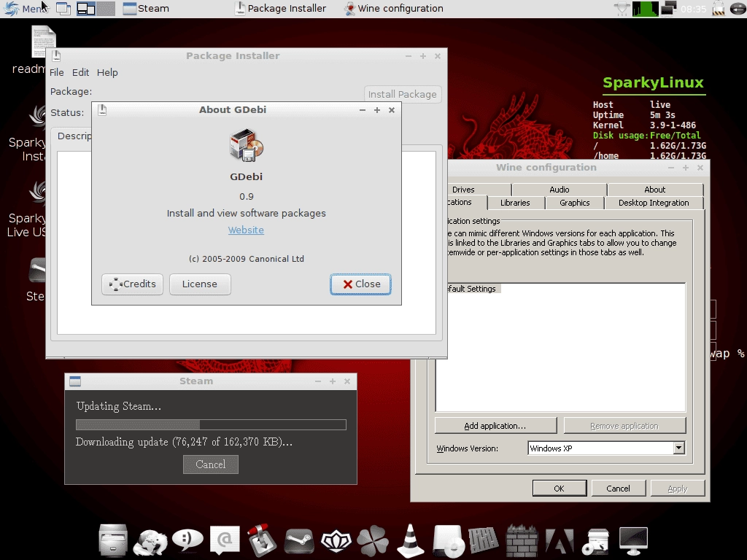Open the firewall tool from the dock
The width and height of the screenshot is (747, 560).
coord(522,540)
